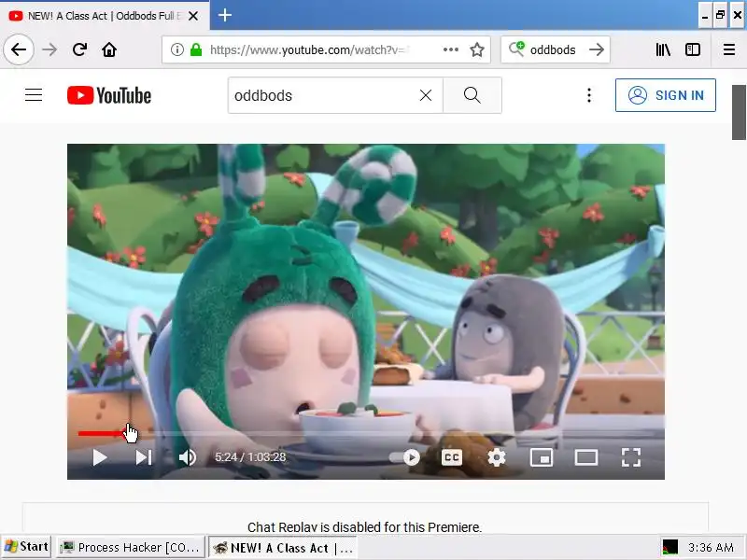Select the 'NEW! A Class Act' taskbar button
This screenshot has width=747, height=560.
[x=283, y=547]
